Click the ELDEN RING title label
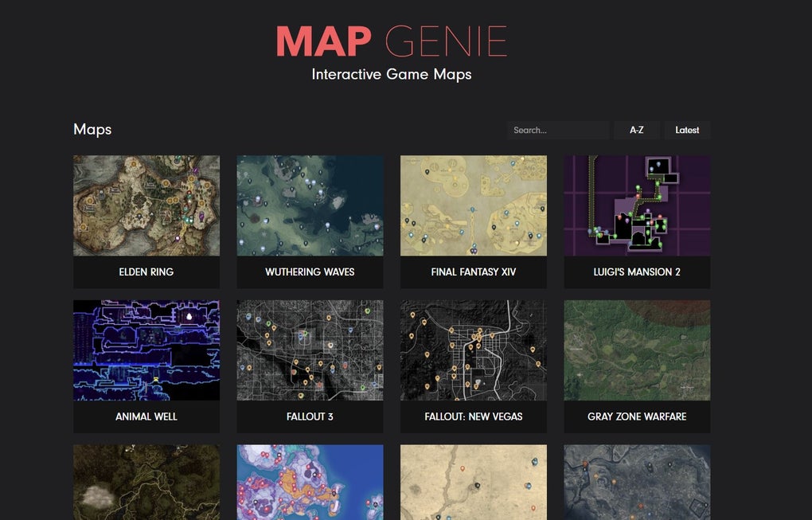 pyautogui.click(x=146, y=272)
